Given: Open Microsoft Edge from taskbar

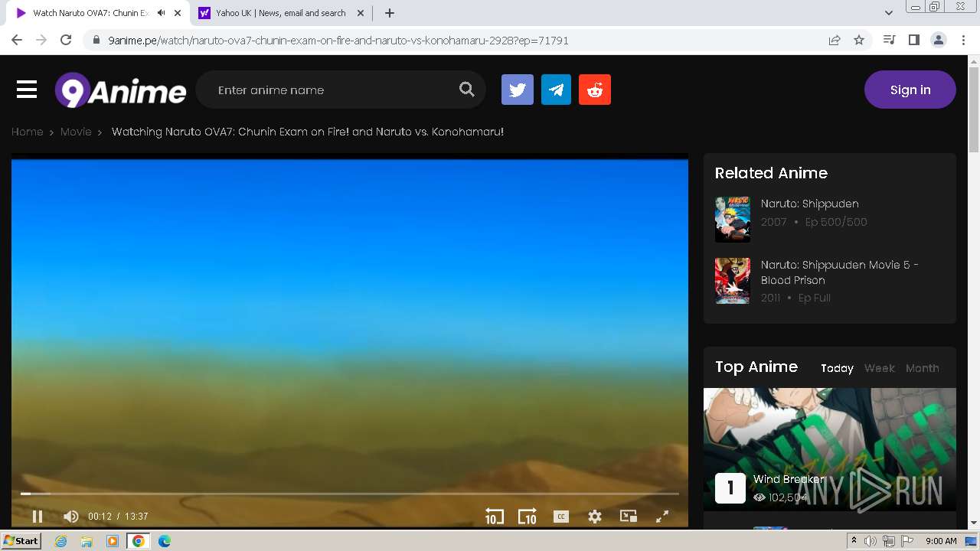Looking at the screenshot, I should [165, 541].
